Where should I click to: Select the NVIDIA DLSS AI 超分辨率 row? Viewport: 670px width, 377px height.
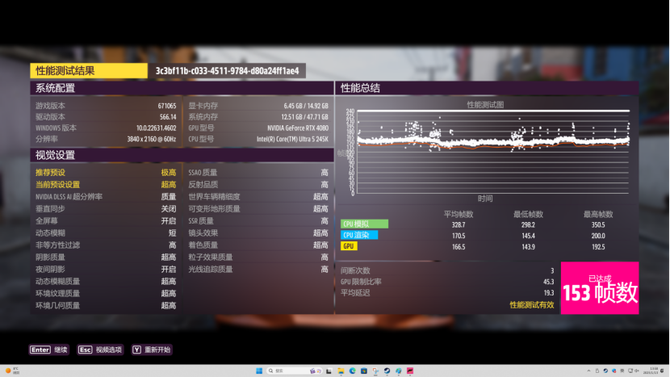pos(106,197)
